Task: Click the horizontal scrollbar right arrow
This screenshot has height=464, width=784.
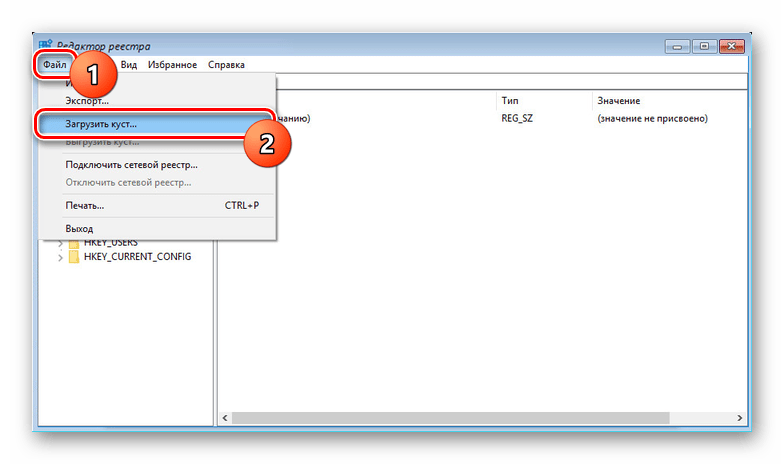Action: coord(740,418)
